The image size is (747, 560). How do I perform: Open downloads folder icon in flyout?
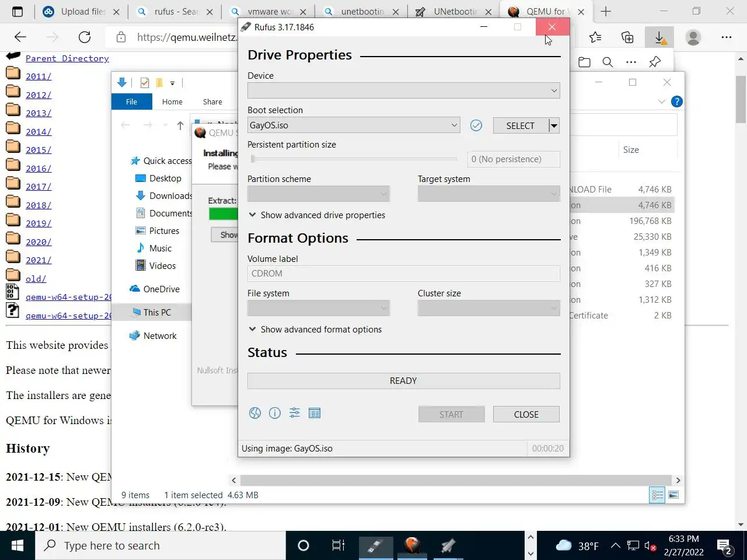click(x=584, y=62)
